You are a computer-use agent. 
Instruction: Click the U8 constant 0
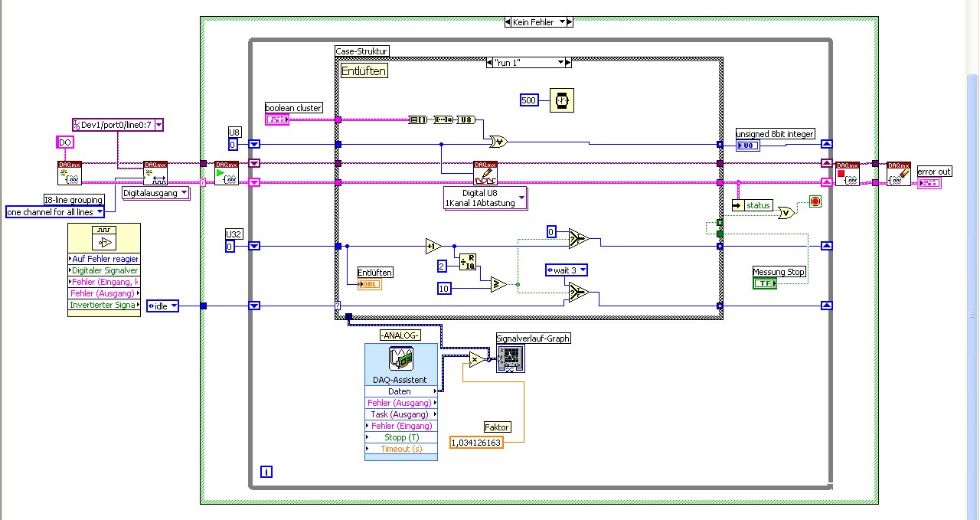(x=234, y=144)
